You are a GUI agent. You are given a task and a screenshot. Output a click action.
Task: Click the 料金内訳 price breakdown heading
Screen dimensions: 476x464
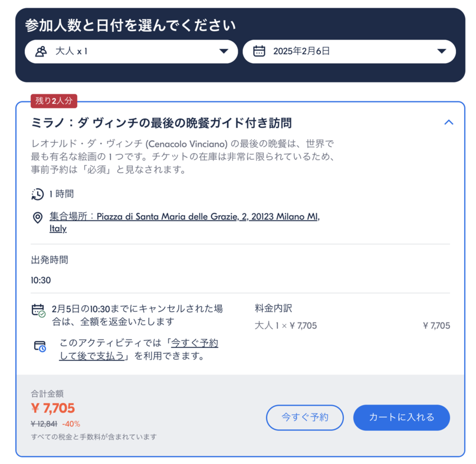click(273, 308)
